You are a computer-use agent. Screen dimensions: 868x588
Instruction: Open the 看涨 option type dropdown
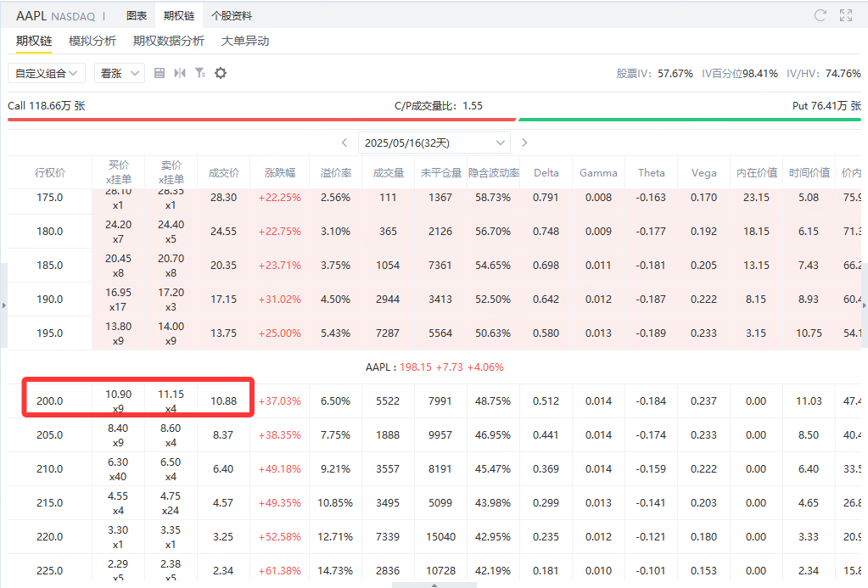point(120,73)
